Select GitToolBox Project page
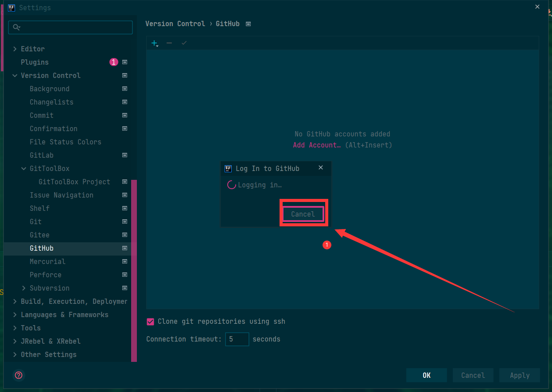 pos(74,182)
